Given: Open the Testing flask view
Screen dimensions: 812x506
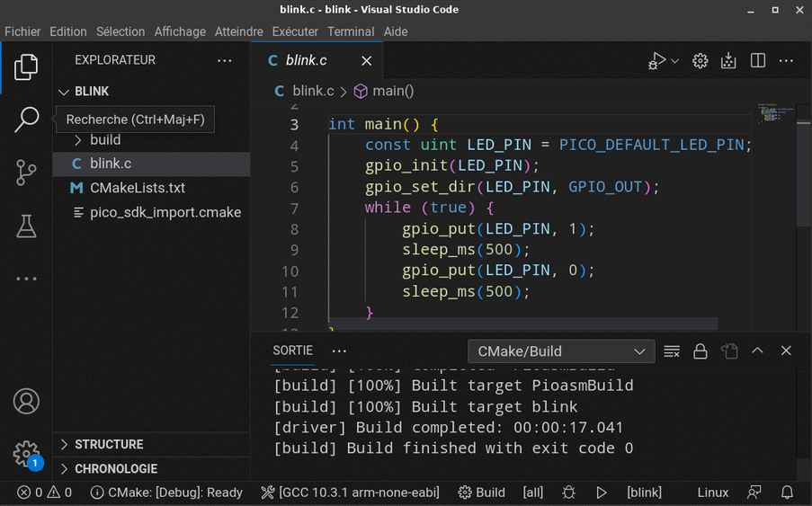Looking at the screenshot, I should (x=26, y=226).
